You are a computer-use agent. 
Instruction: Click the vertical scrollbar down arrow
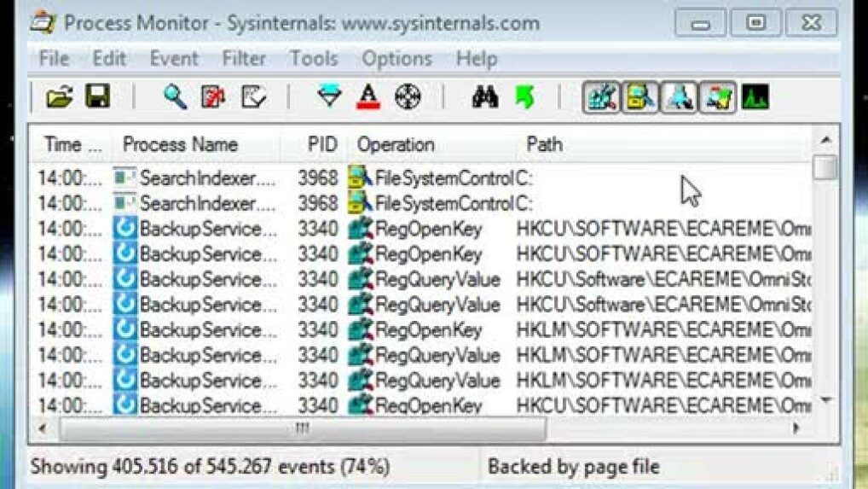click(x=825, y=400)
